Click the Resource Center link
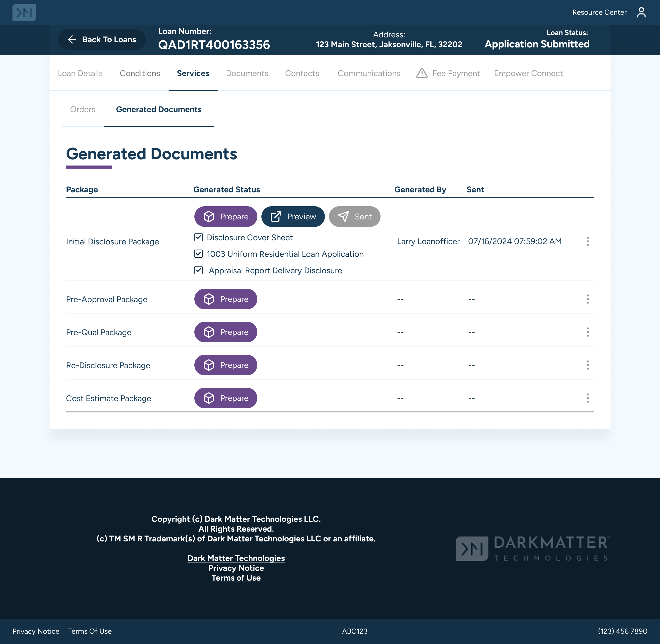 (x=599, y=13)
